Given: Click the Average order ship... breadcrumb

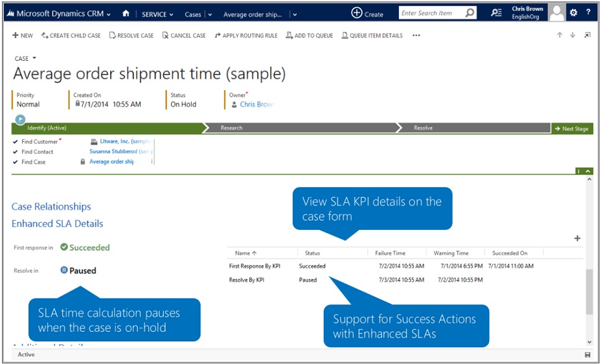Looking at the screenshot, I should [253, 14].
